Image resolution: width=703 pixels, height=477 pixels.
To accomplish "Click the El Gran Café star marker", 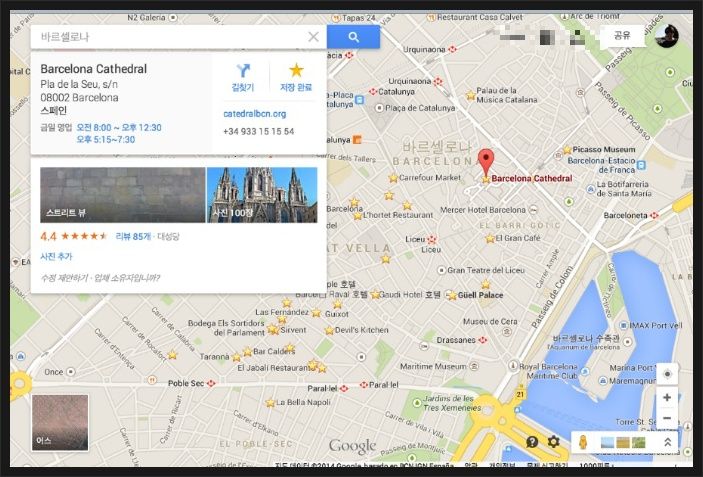I will [490, 238].
